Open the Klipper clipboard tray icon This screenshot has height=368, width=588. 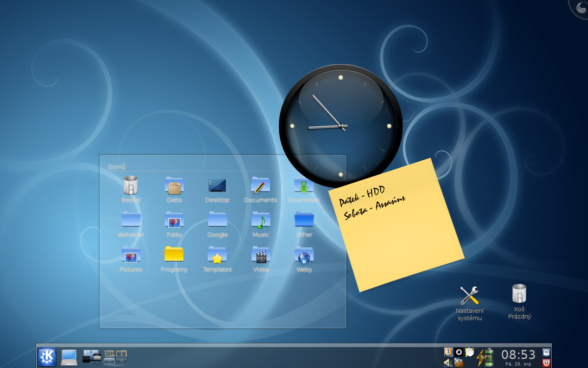[470, 352]
